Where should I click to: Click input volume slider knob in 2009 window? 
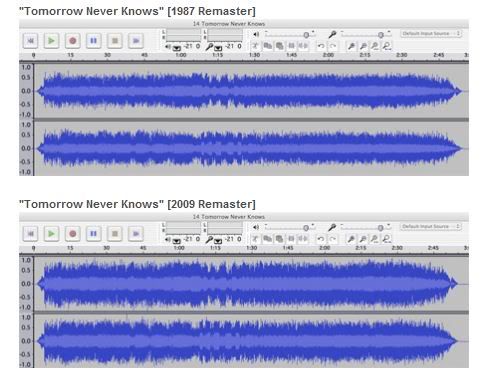pyautogui.click(x=380, y=228)
